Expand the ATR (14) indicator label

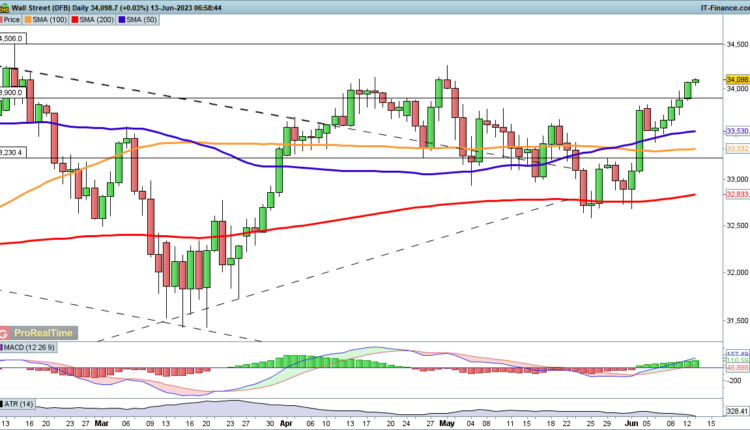18,403
